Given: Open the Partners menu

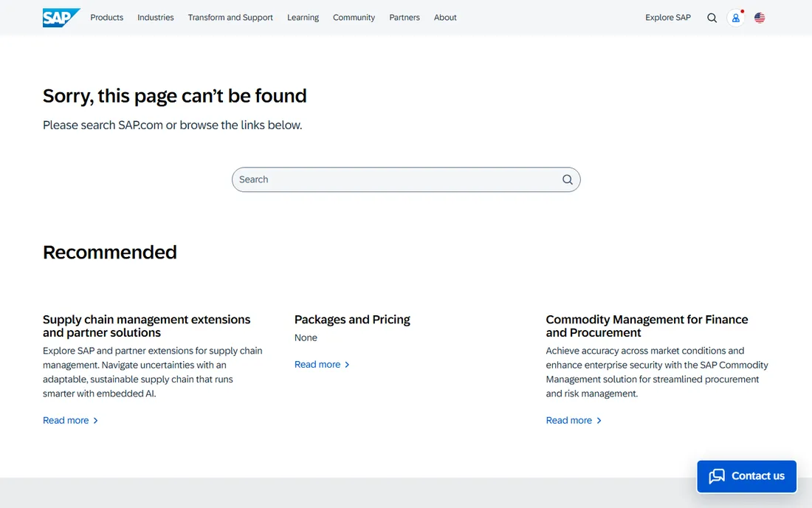Looking at the screenshot, I should click(405, 17).
